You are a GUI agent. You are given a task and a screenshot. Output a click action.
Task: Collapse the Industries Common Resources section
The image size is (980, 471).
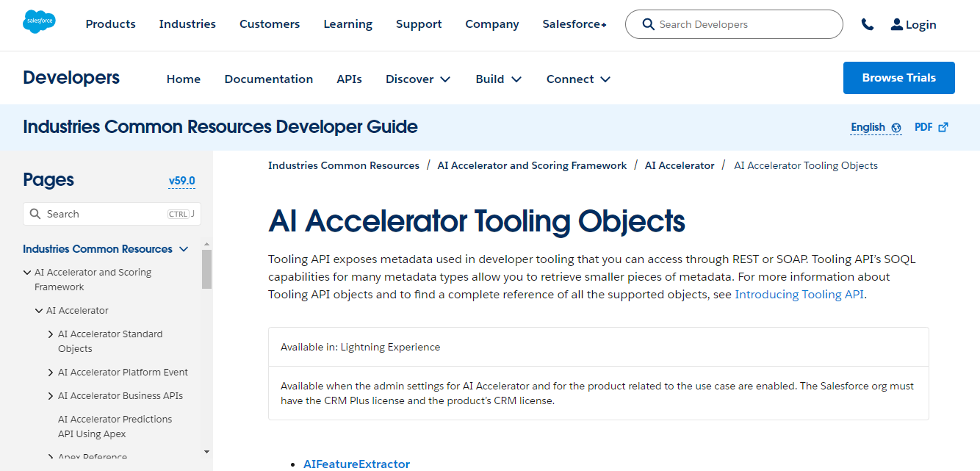(184, 249)
